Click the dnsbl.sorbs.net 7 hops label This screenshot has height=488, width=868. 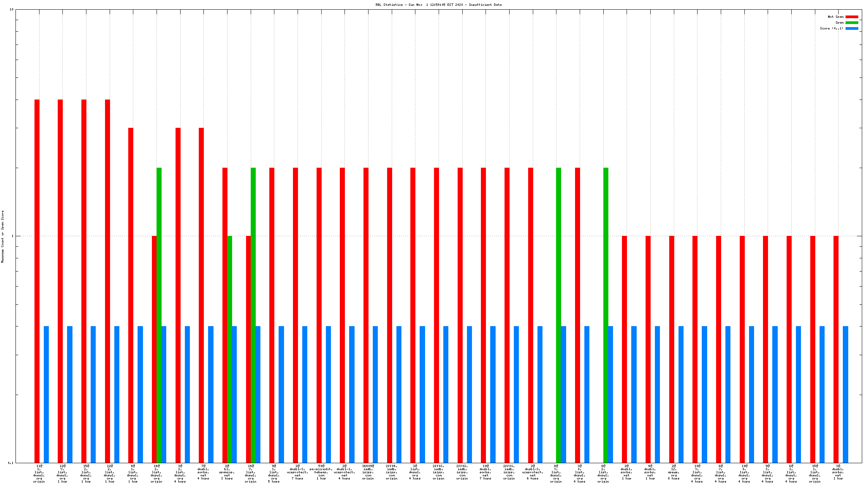[486, 472]
